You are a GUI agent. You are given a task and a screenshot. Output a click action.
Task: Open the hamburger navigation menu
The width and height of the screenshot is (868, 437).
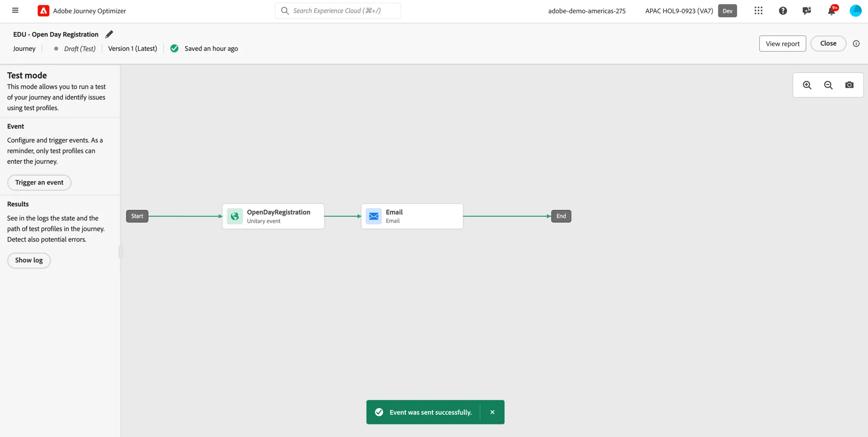15,11
